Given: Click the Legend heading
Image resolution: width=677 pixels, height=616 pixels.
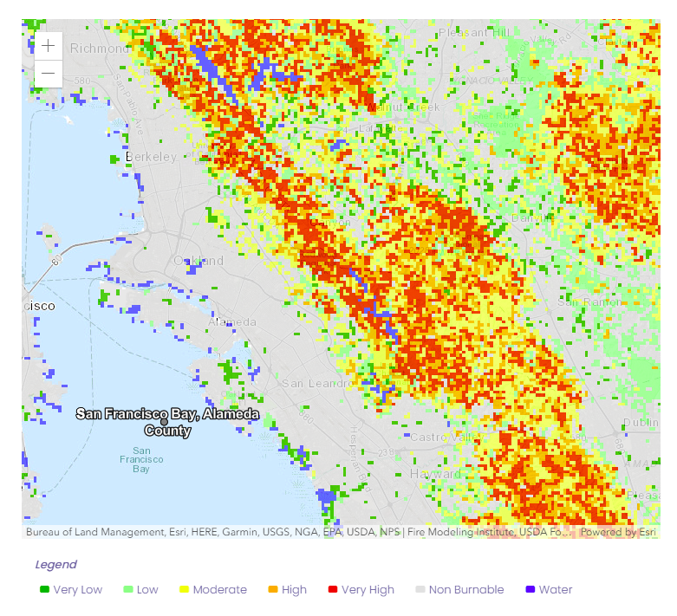Looking at the screenshot, I should [55, 564].
